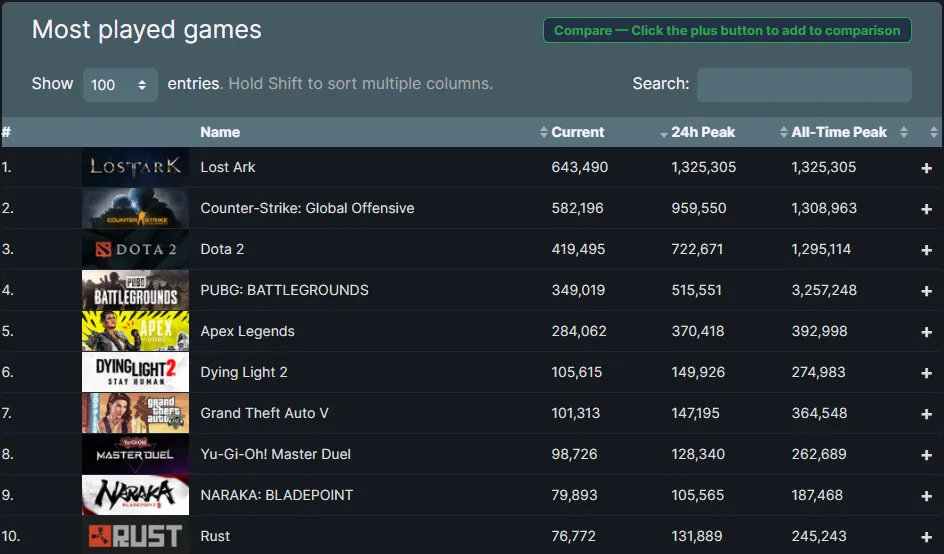Open the Dota 2 name link
Image resolution: width=944 pixels, height=554 pixels.
pyautogui.click(x=222, y=249)
